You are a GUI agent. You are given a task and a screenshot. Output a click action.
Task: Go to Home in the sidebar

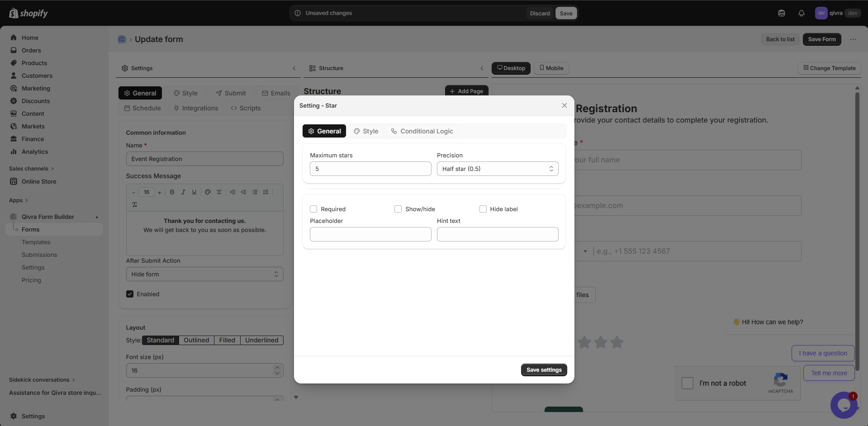[30, 38]
